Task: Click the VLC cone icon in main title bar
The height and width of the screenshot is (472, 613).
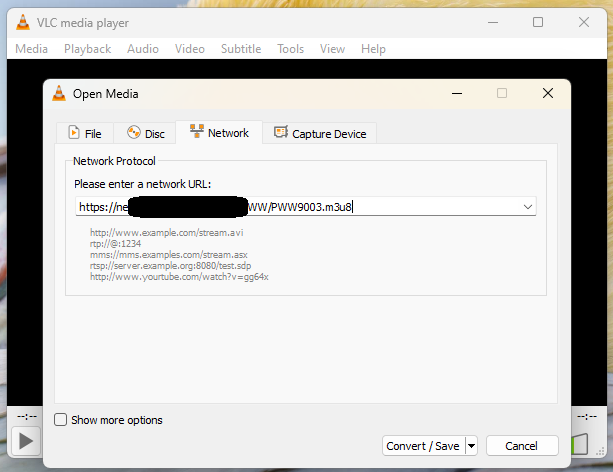Action: (23, 22)
